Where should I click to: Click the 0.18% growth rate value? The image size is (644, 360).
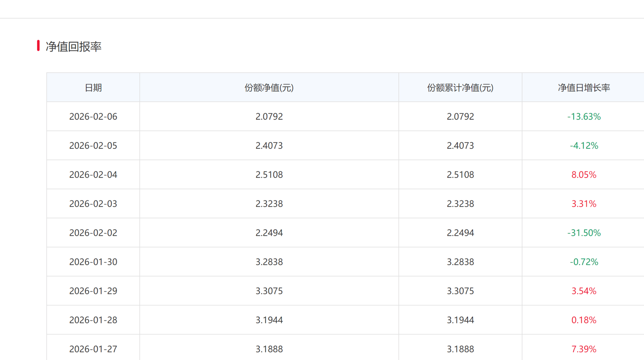(584, 320)
